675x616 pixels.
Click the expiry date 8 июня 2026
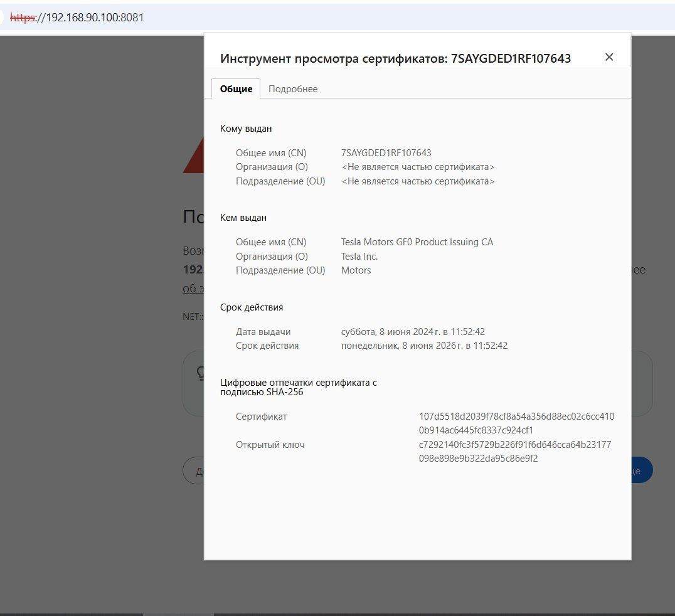tap(424, 346)
